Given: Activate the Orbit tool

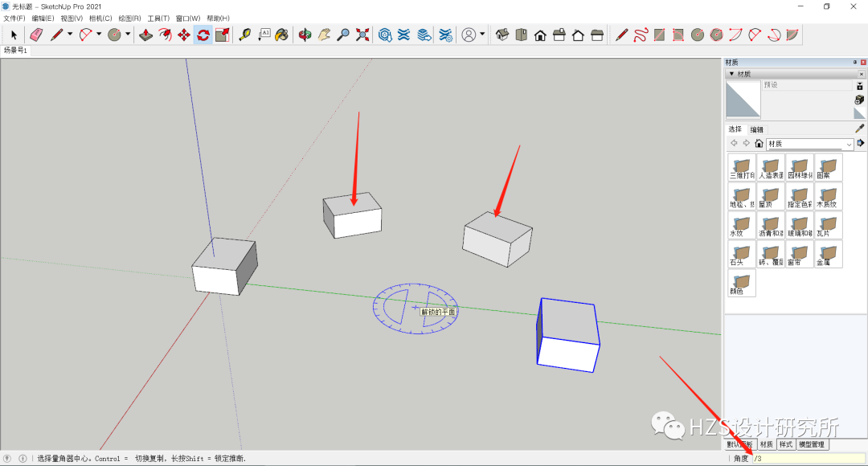Looking at the screenshot, I should click(303, 36).
